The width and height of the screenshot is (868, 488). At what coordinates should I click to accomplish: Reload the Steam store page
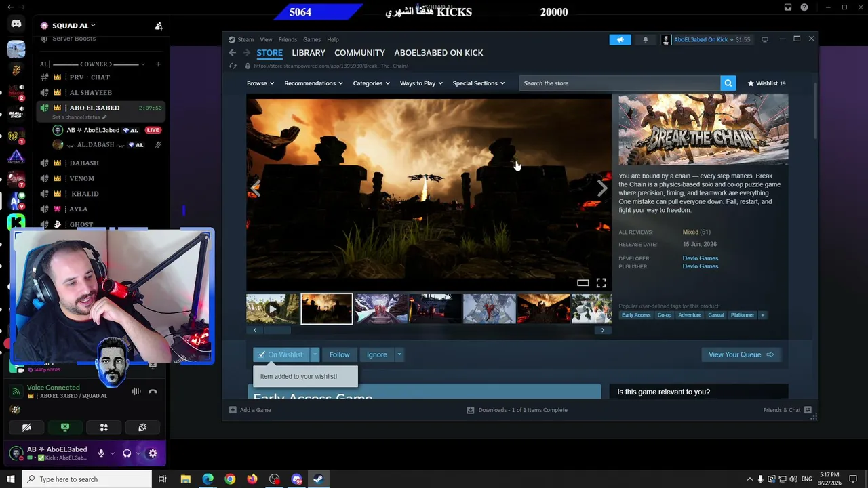click(x=233, y=66)
